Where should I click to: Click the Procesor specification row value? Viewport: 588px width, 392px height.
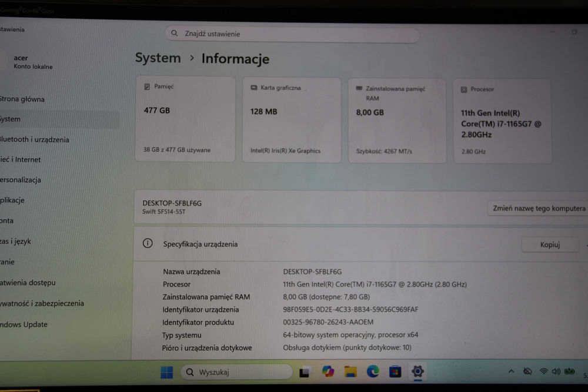click(x=375, y=284)
